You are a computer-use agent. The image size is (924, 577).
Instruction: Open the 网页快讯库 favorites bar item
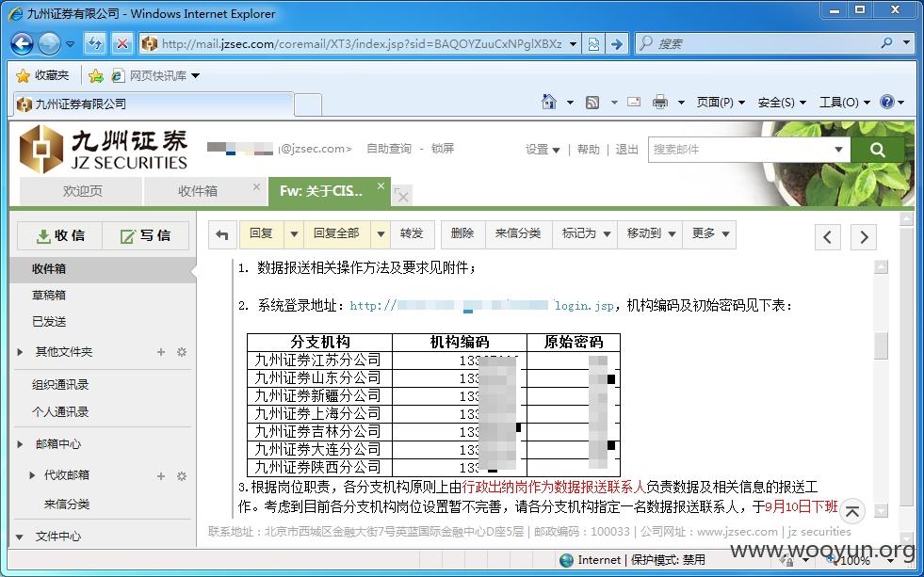click(x=156, y=75)
